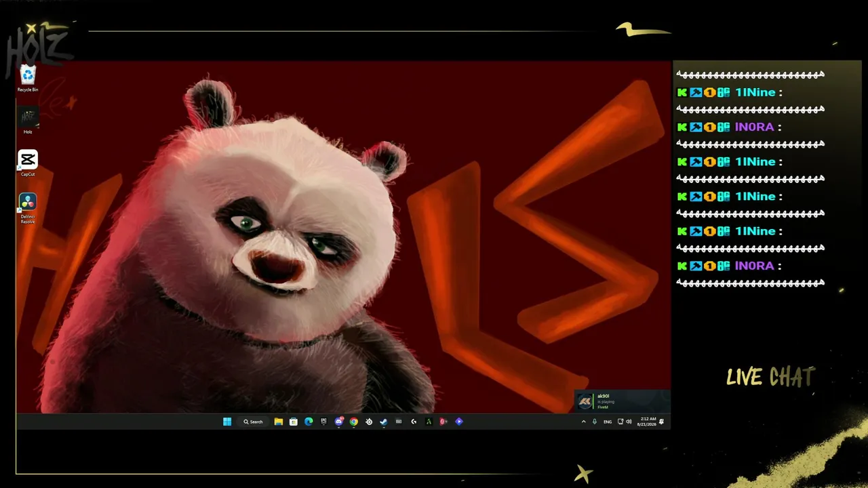The width and height of the screenshot is (868, 488).
Task: Show hidden system tray icons
Action: click(583, 422)
